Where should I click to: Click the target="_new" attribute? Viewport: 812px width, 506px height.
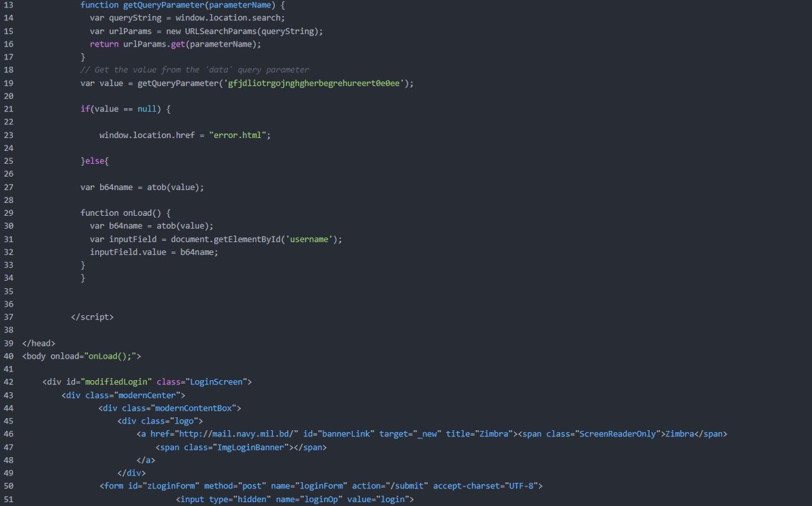(410, 434)
